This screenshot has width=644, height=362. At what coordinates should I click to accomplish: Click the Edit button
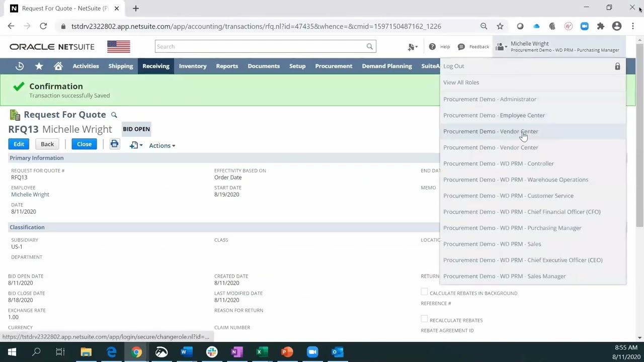coord(19,144)
